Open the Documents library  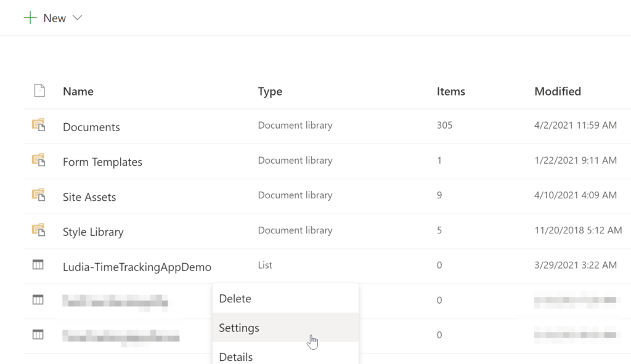tap(91, 127)
